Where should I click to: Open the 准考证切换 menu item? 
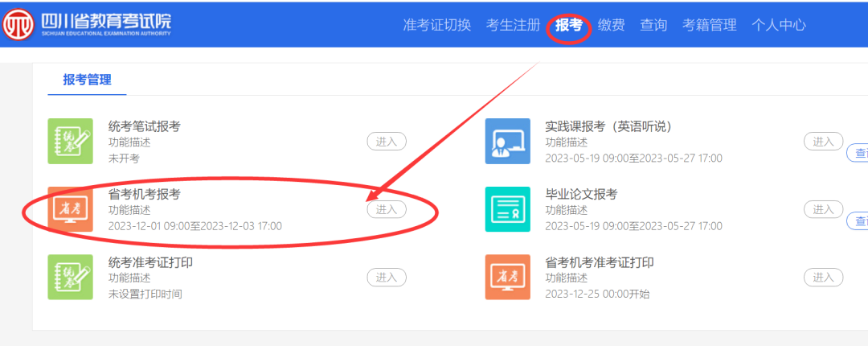(437, 25)
